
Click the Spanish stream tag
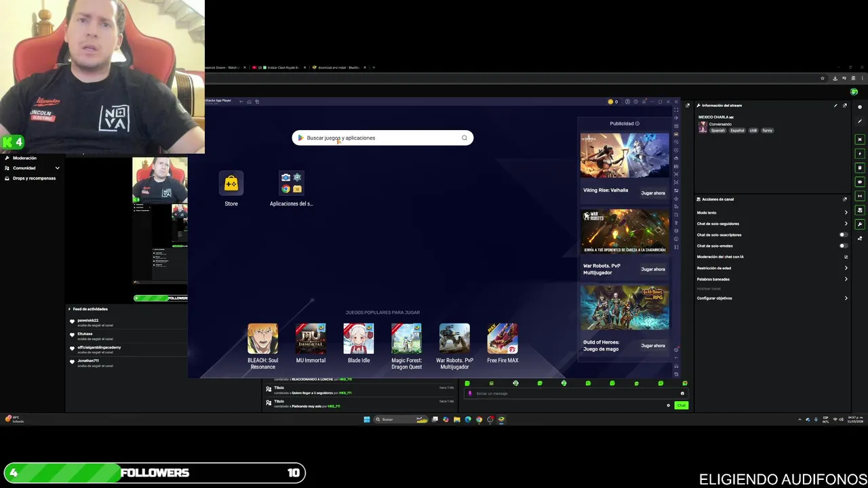coord(717,130)
